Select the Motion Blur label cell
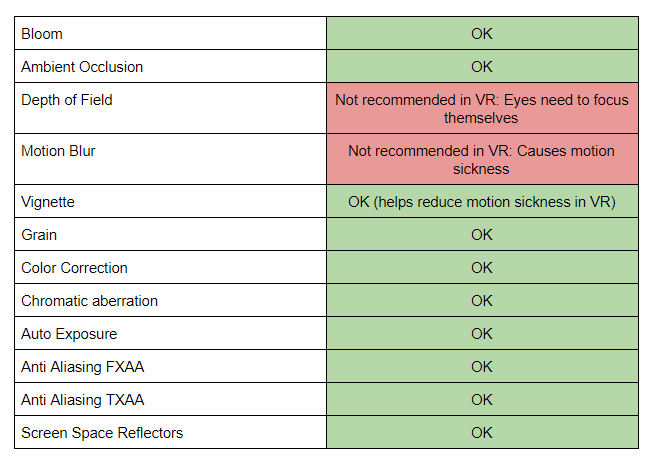650x463 pixels. tap(58, 151)
